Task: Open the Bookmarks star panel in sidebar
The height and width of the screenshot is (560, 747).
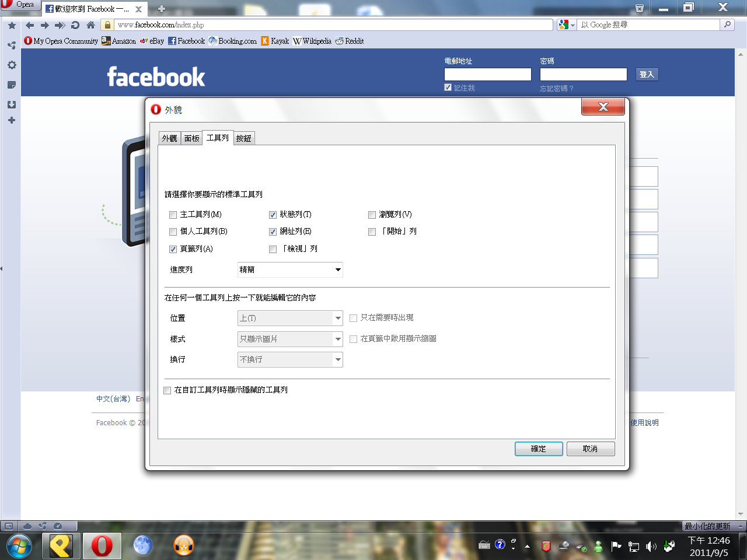Action: click(x=12, y=26)
